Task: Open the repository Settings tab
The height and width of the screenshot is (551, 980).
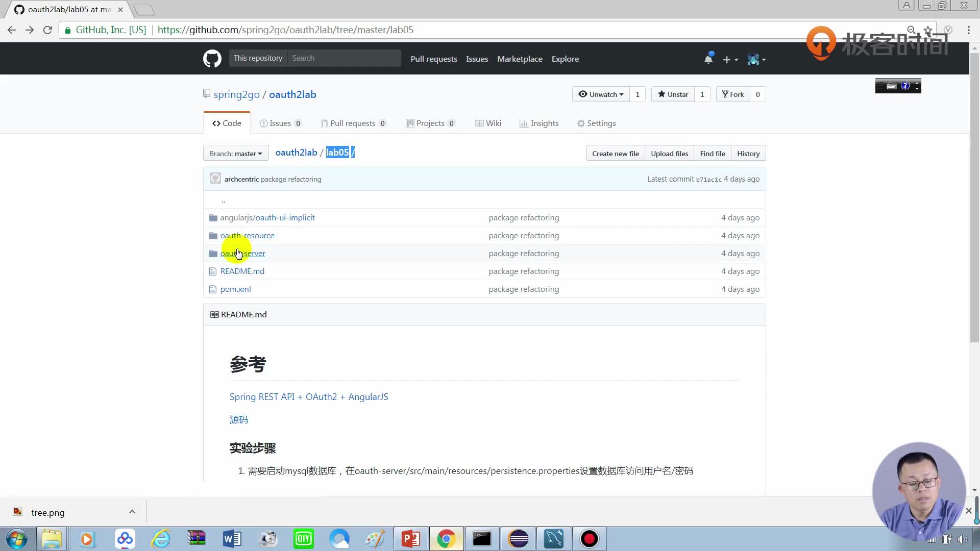Action: click(596, 123)
